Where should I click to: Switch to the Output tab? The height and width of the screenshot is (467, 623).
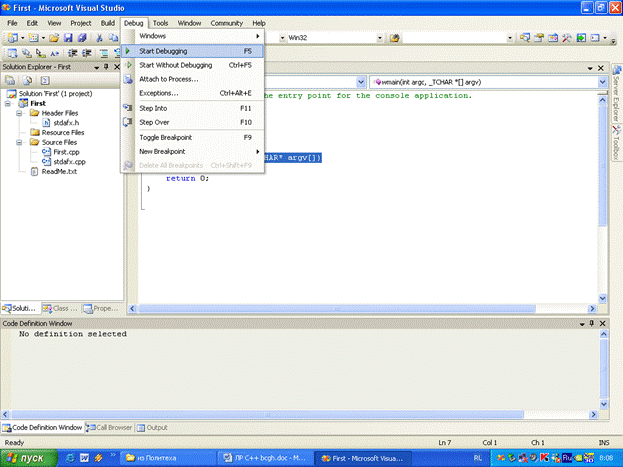pyautogui.click(x=152, y=428)
